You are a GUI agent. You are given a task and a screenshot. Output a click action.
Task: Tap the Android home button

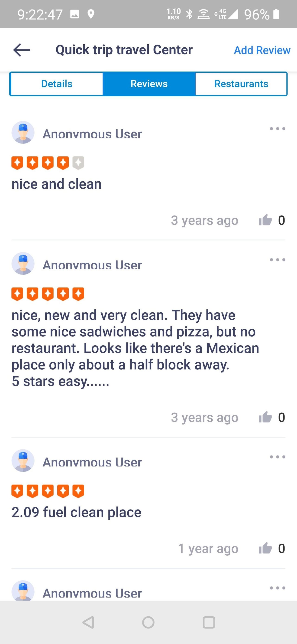click(148, 622)
